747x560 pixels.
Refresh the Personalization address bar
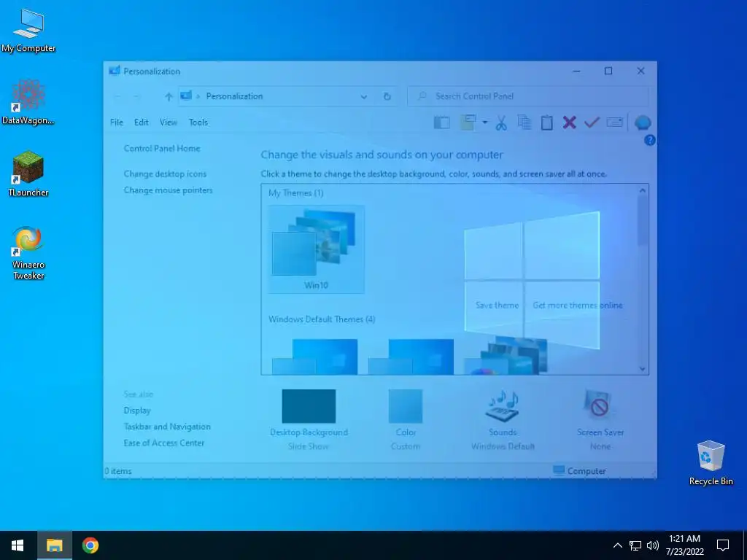[387, 97]
